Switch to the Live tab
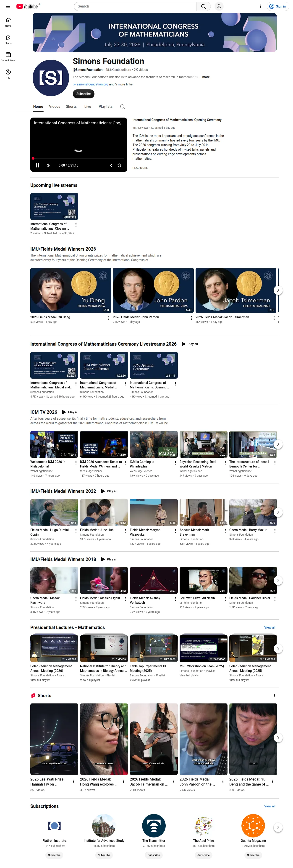This screenshot has height=868, width=293. point(88,106)
